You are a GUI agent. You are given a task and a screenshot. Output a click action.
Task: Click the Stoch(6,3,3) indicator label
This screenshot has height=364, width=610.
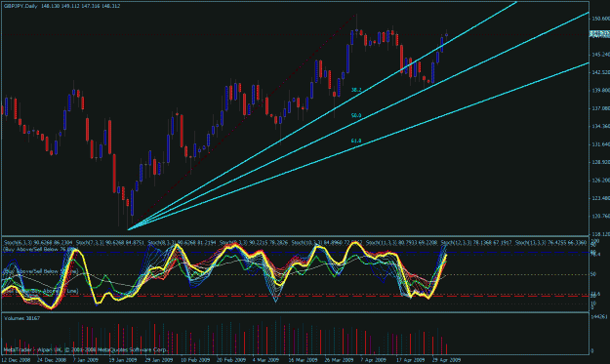(x=38, y=243)
